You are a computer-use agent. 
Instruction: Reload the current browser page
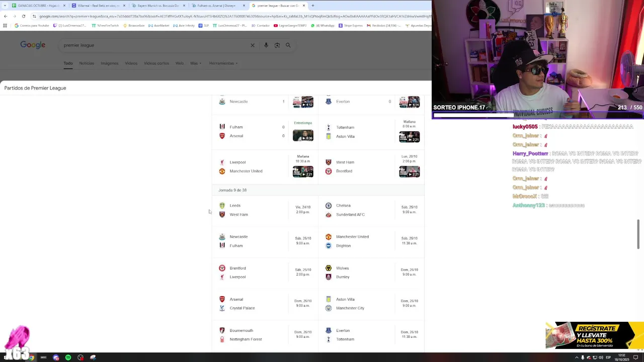coord(23,16)
